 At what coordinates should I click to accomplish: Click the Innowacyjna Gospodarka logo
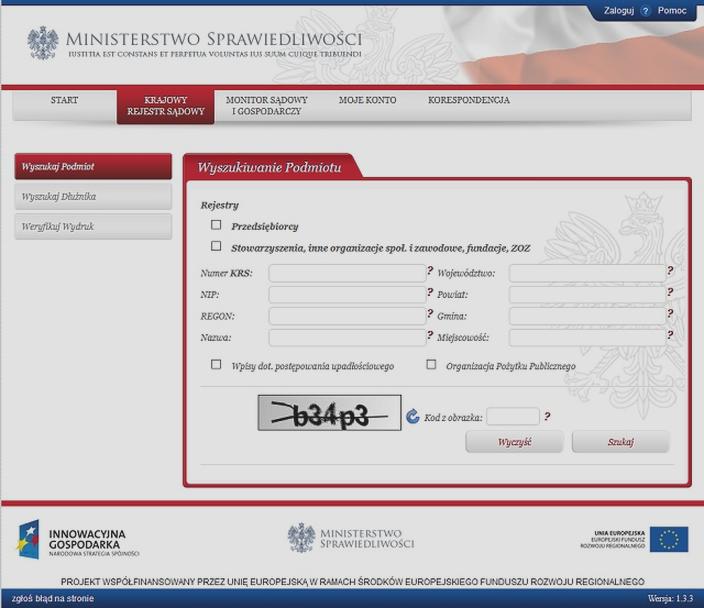pyautogui.click(x=79, y=539)
